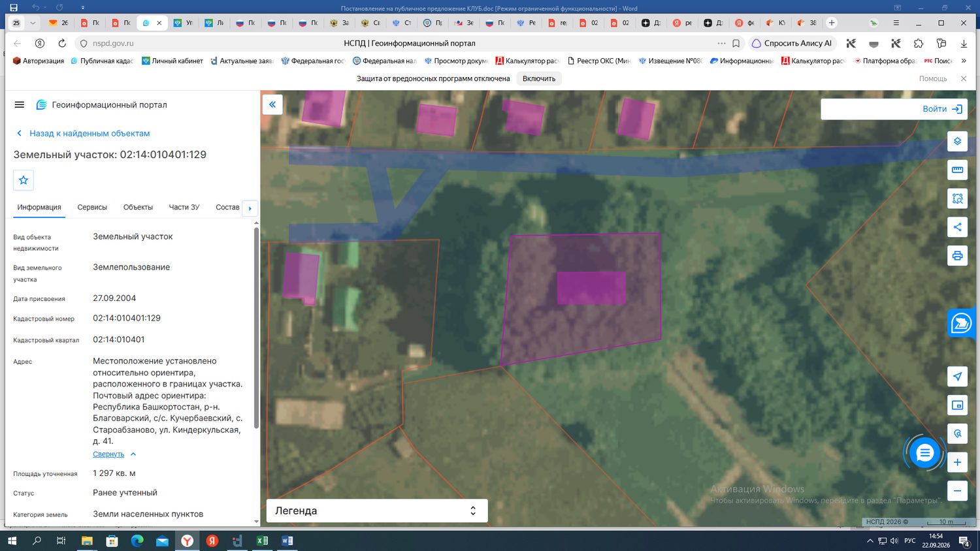Zoom in on the map with plus
The width and height of the screenshot is (980, 551).
tap(957, 462)
